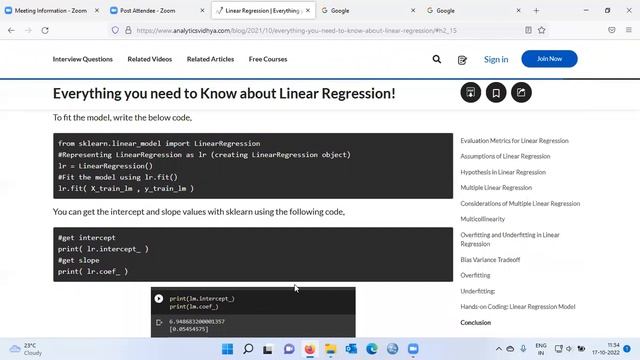Open the Pocket save icon
The image size is (640, 360).
[611, 30]
